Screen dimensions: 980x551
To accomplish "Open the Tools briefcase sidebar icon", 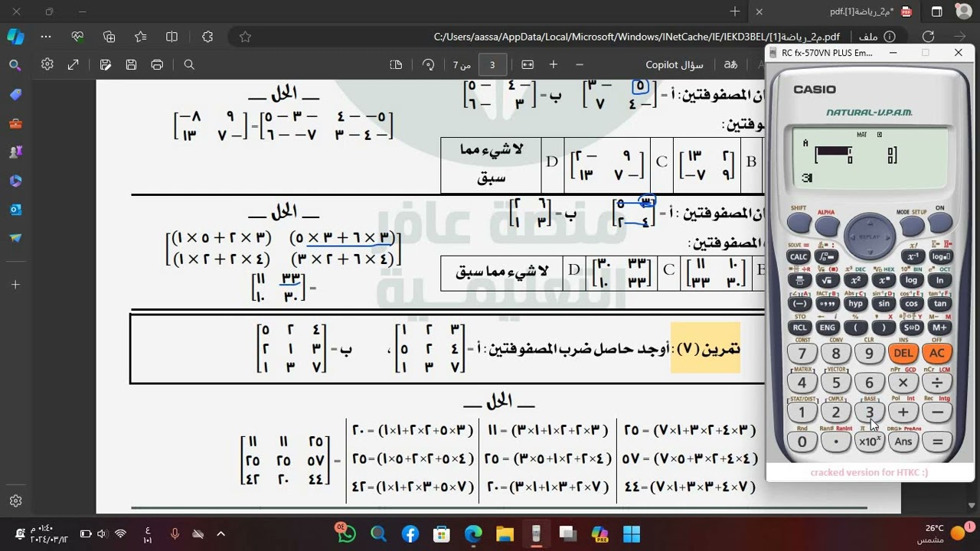I will click(15, 123).
